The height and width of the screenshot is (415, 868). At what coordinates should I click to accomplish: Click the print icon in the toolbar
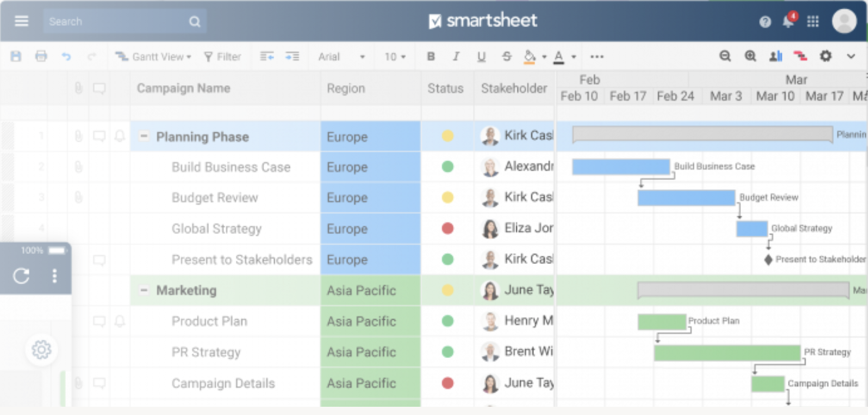(x=41, y=56)
